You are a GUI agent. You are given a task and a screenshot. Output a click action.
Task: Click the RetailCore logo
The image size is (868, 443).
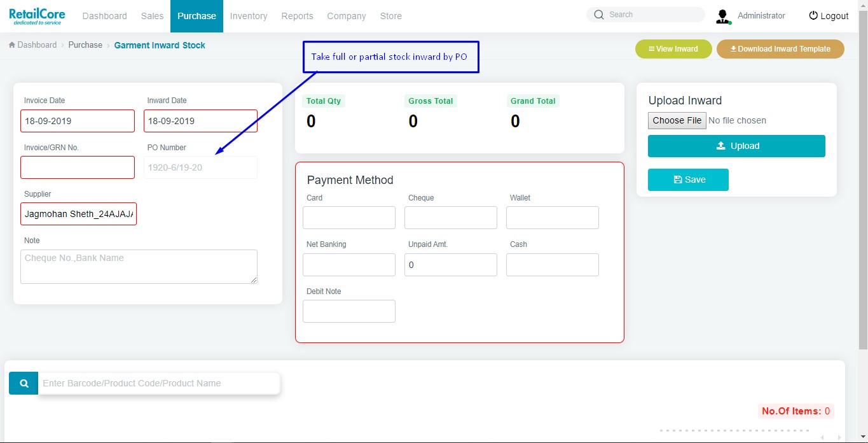pos(37,16)
